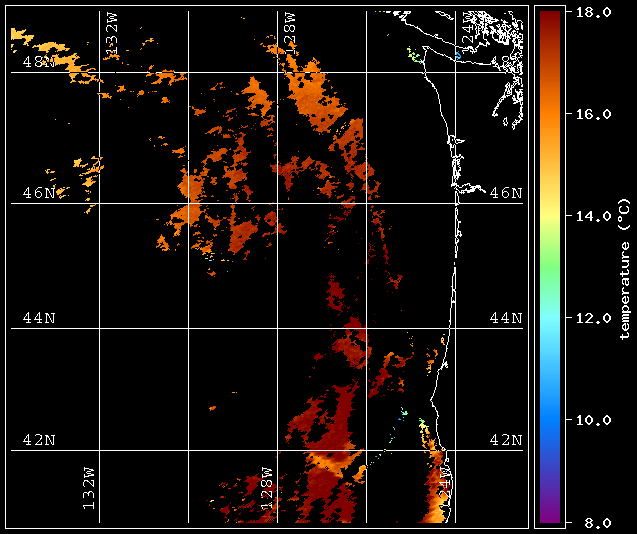637x534 pixels.
Task: Click the 42N label on right side
Action: click(x=506, y=440)
